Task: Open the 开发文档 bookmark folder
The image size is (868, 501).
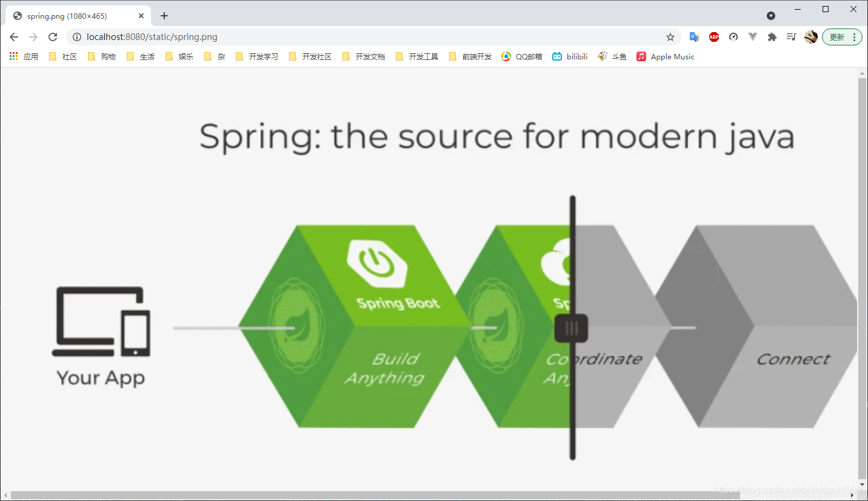Action: click(x=363, y=56)
